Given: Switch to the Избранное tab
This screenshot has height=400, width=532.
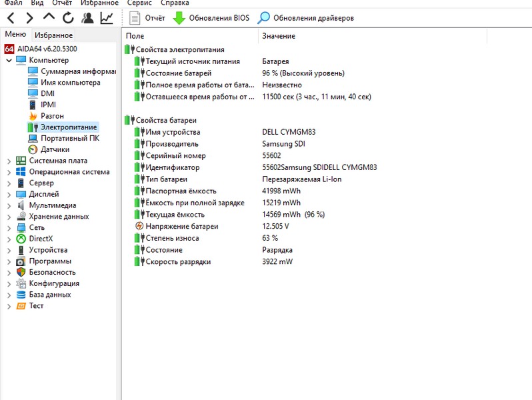Looking at the screenshot, I should (x=53, y=35).
